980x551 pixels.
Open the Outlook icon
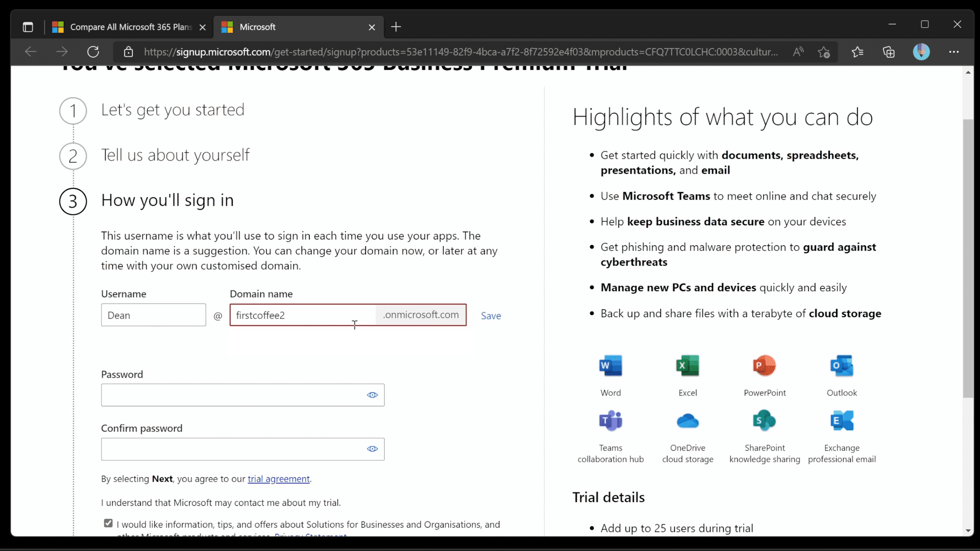click(842, 366)
